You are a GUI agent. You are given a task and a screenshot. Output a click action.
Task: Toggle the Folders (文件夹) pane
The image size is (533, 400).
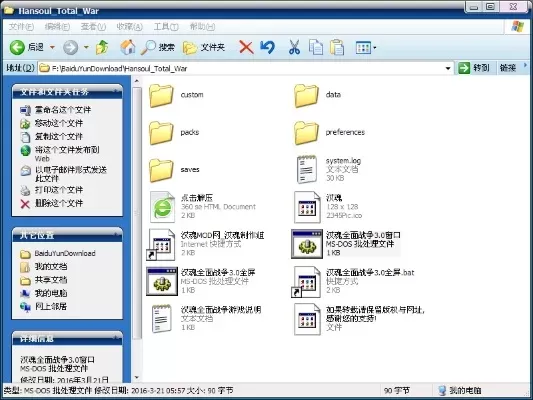pyautogui.click(x=204, y=48)
